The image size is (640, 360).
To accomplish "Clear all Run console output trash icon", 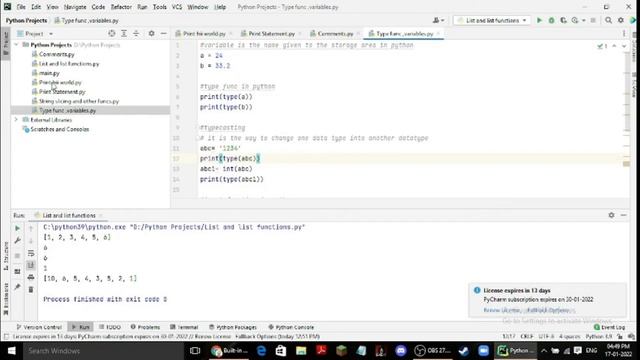I will click(x=31, y=289).
